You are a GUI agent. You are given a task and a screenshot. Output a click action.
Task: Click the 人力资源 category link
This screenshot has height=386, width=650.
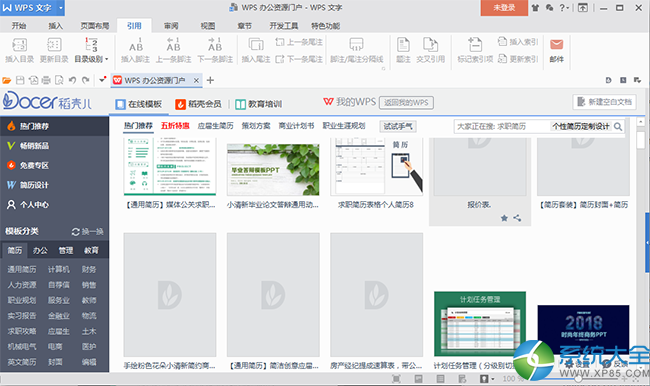[x=22, y=285]
